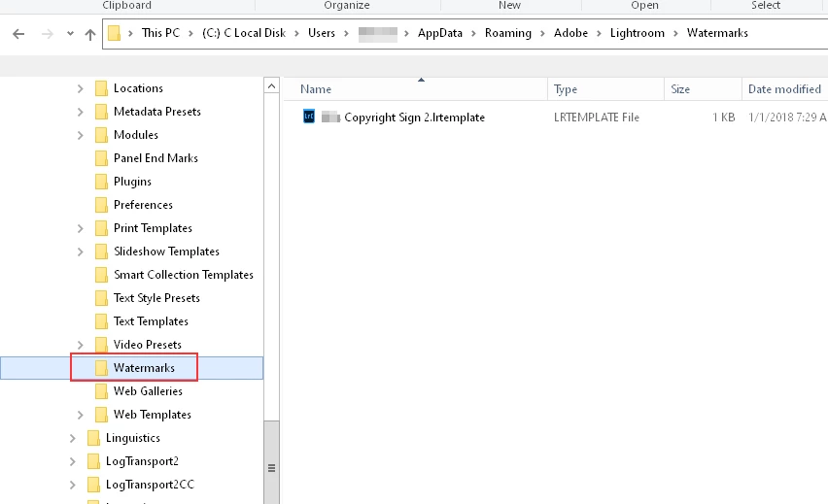Select the LogTransport2 folder
This screenshot has height=504, width=828.
click(142, 460)
